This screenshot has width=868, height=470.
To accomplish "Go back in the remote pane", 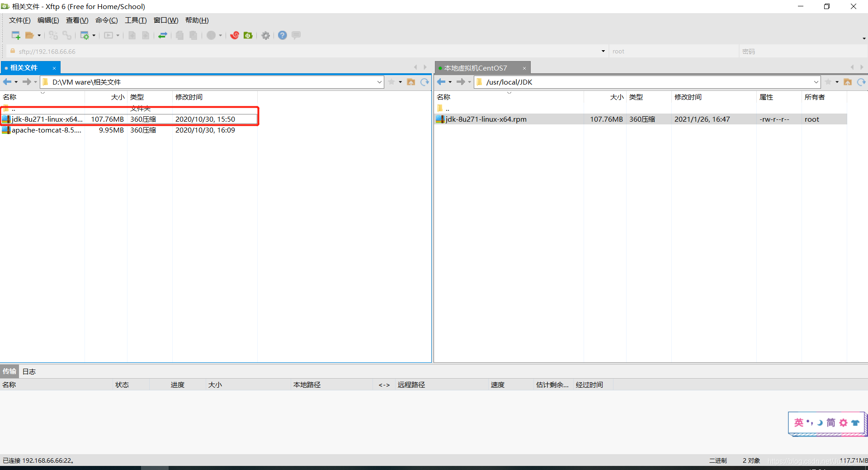I will tap(441, 82).
